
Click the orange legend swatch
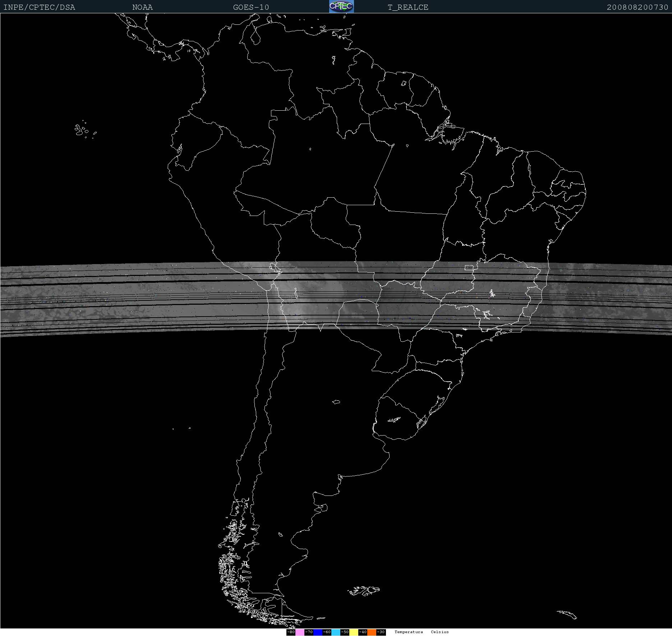(372, 632)
